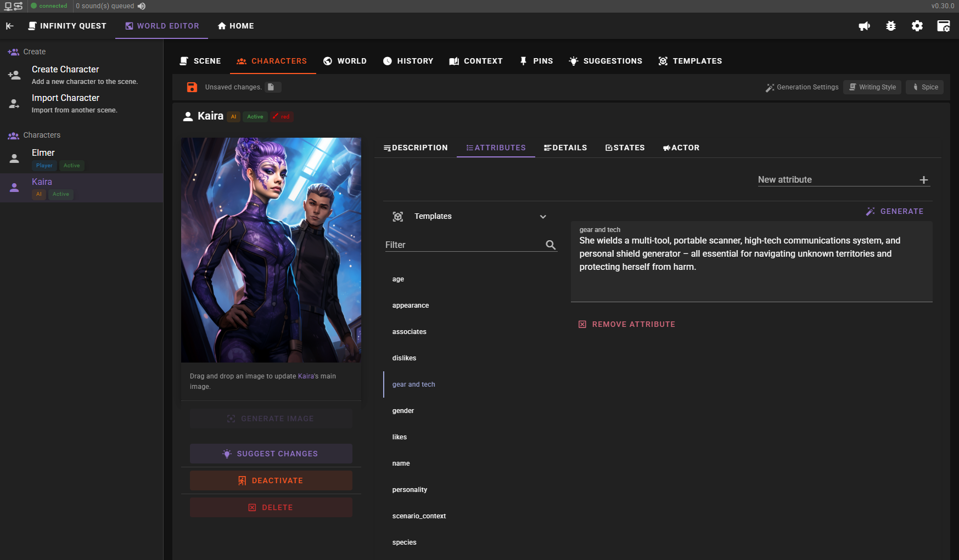
Task: Click the AI badge next to Kaira's name
Action: point(233,116)
